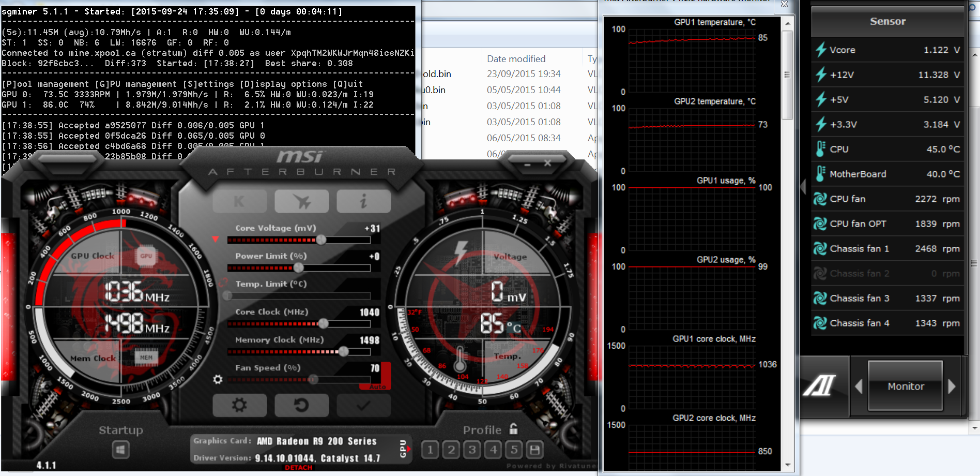The width and height of the screenshot is (980, 476).
Task: Adjust the Power Limit slider handle
Action: click(298, 267)
